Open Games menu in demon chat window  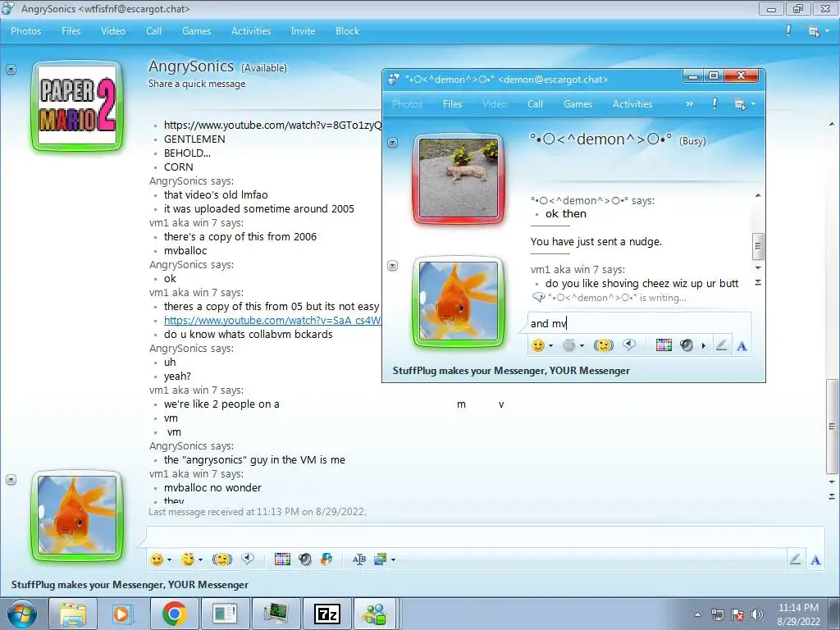click(577, 104)
